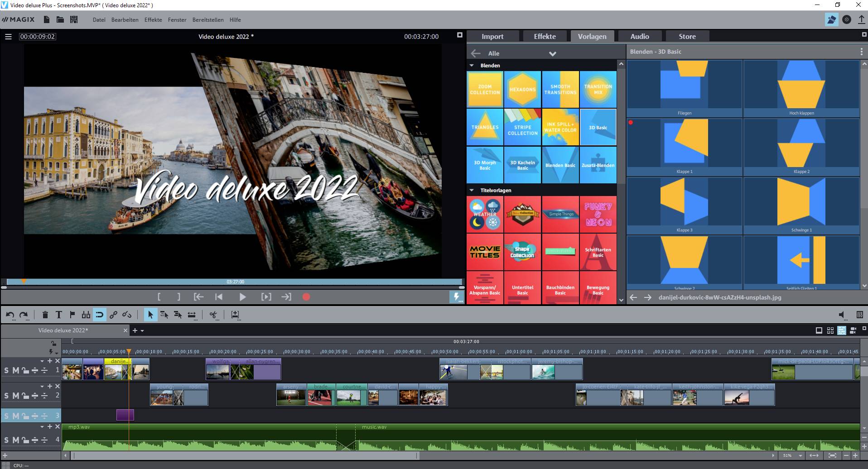Create new project file icon
The height and width of the screenshot is (469, 868).
pos(46,19)
